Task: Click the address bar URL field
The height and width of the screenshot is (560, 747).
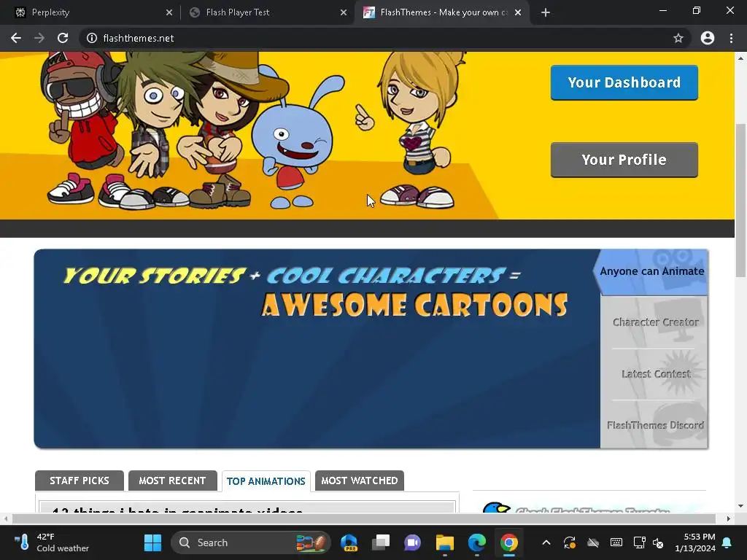Action: (x=381, y=38)
